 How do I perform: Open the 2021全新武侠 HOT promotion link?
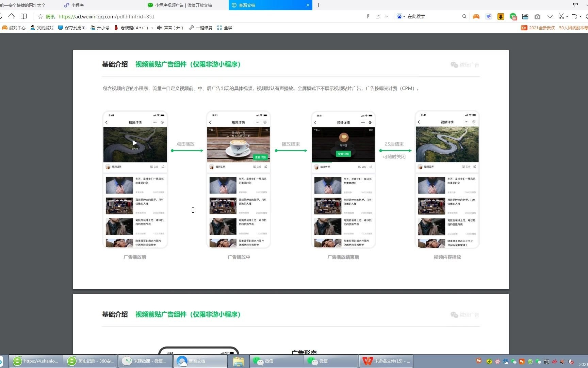click(x=554, y=28)
